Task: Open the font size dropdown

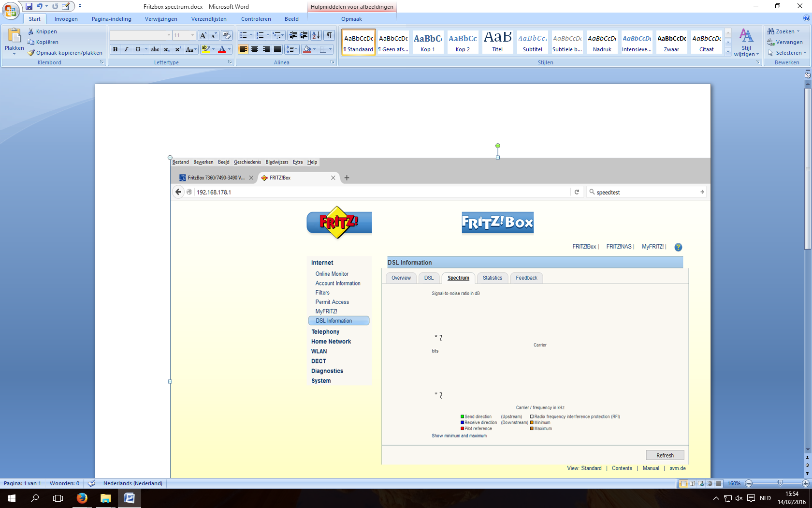Action: (x=192, y=35)
